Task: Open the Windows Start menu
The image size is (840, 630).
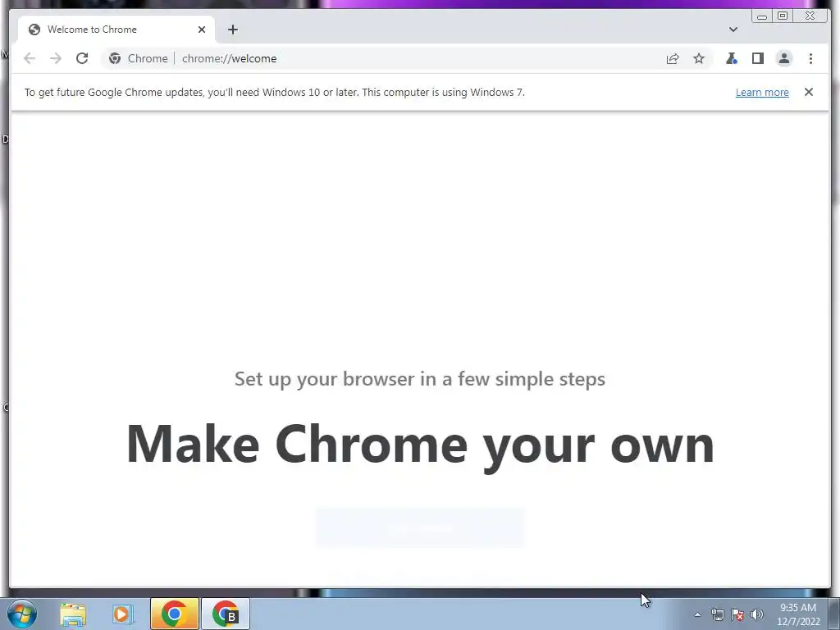Action: click(x=22, y=614)
